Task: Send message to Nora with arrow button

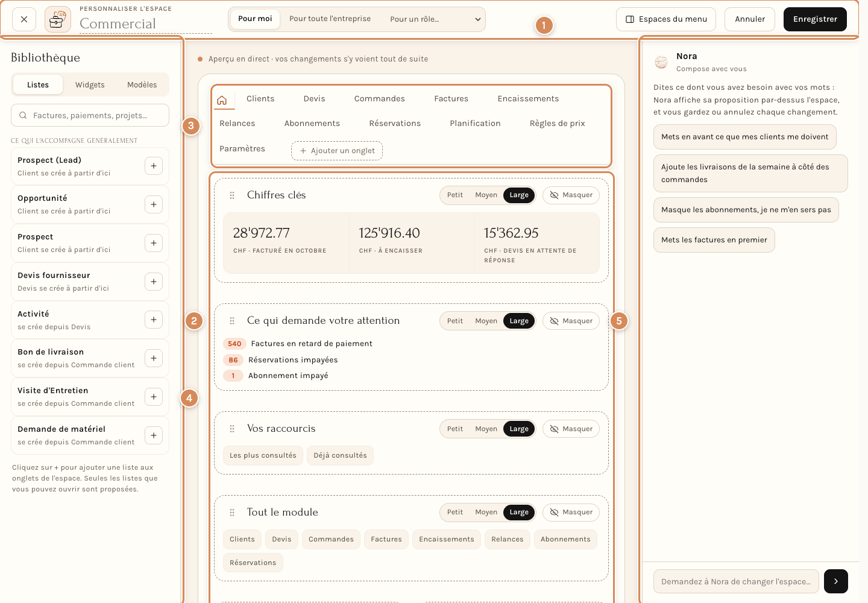Action: (x=836, y=581)
